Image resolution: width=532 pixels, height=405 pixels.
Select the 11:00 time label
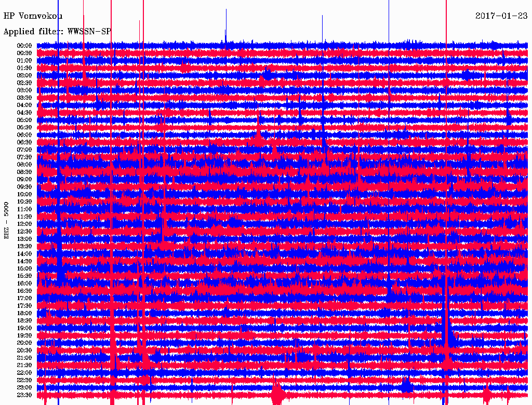tap(24, 209)
